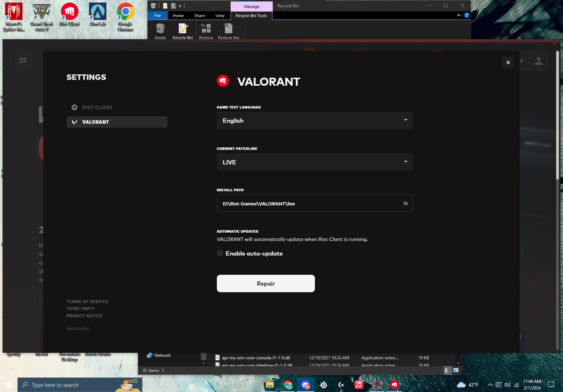563x392 pixels.
Task: Click the Explorer help question mark icon
Action: (x=466, y=16)
